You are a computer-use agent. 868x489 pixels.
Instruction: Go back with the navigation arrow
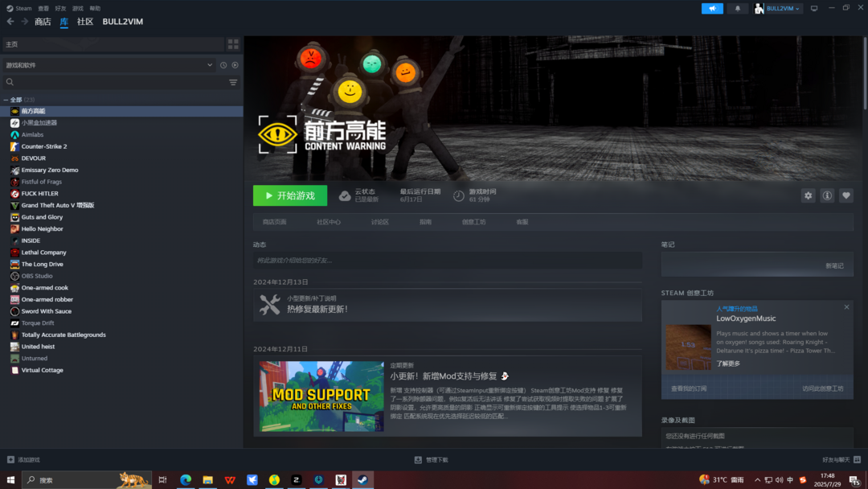pyautogui.click(x=10, y=22)
